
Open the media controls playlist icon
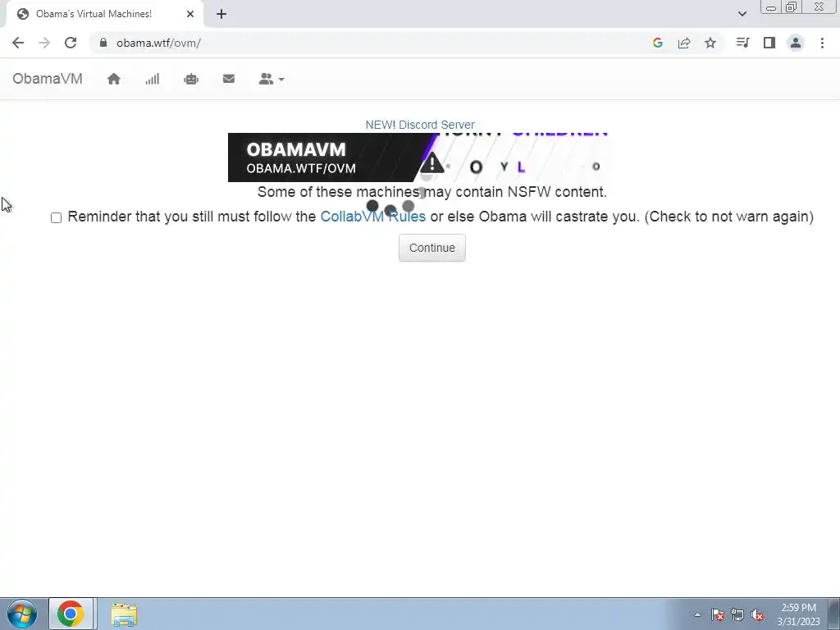coord(742,43)
